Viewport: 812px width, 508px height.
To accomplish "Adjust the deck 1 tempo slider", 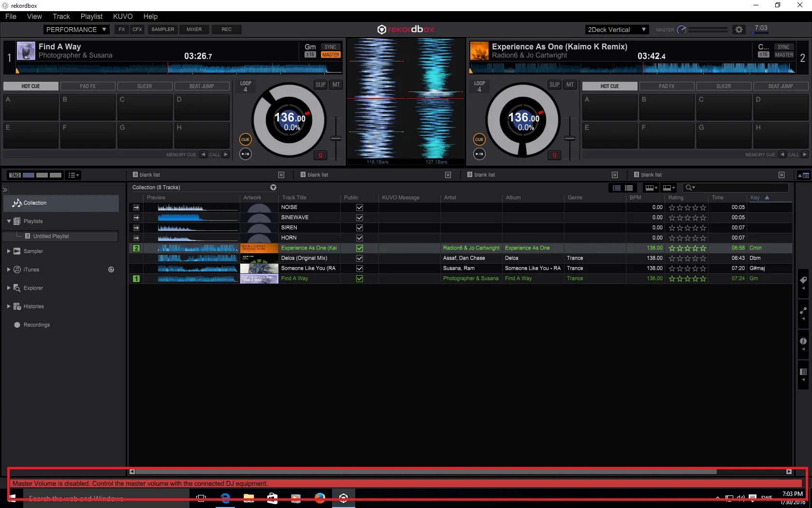I will click(x=336, y=138).
